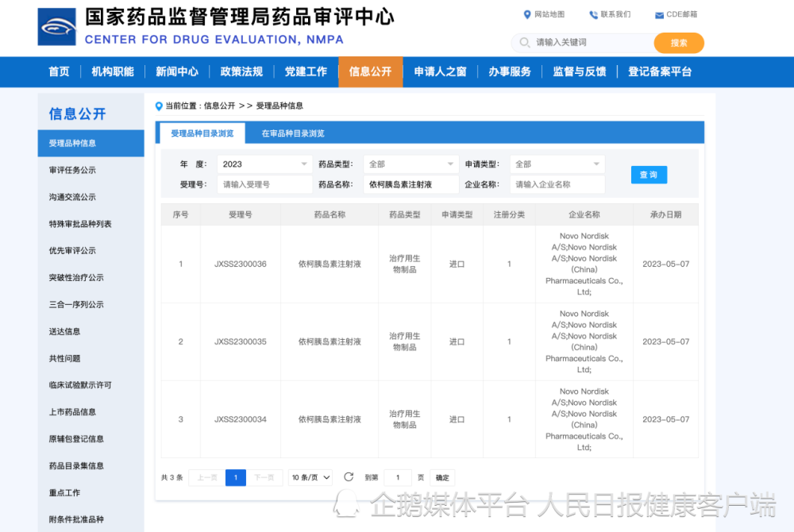Switch to 在审品种目录浏览 tab
794x532 pixels.
point(293,133)
